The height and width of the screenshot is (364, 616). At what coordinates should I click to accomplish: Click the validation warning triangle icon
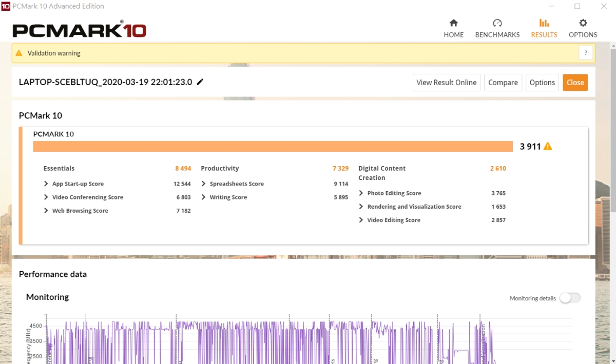(19, 53)
